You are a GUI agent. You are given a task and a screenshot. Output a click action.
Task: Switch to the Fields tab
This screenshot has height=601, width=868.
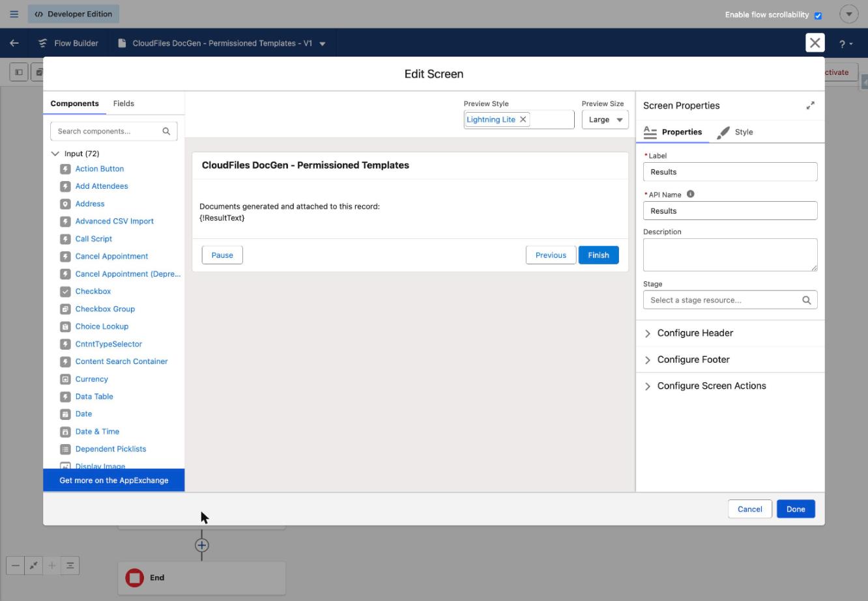[x=124, y=104]
